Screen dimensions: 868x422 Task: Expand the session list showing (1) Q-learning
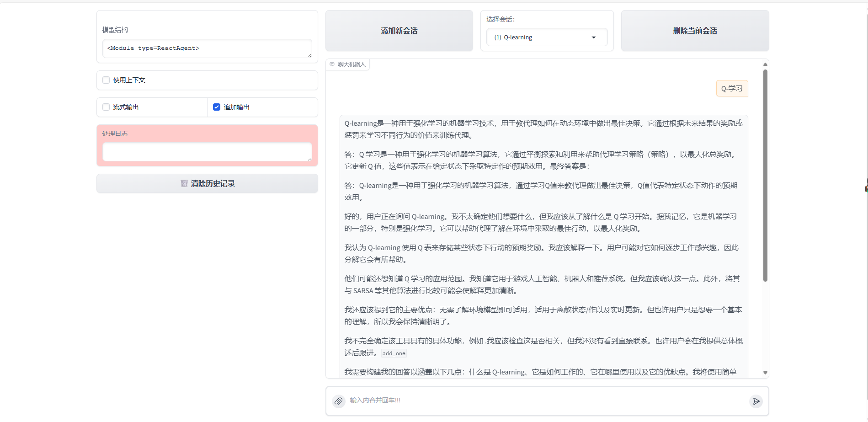point(547,37)
